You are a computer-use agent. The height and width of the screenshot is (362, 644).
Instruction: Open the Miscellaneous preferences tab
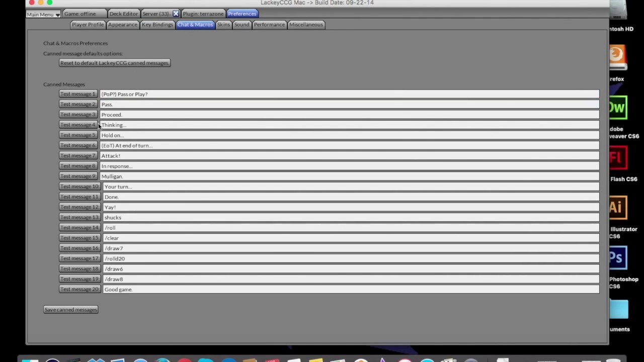pyautogui.click(x=306, y=25)
